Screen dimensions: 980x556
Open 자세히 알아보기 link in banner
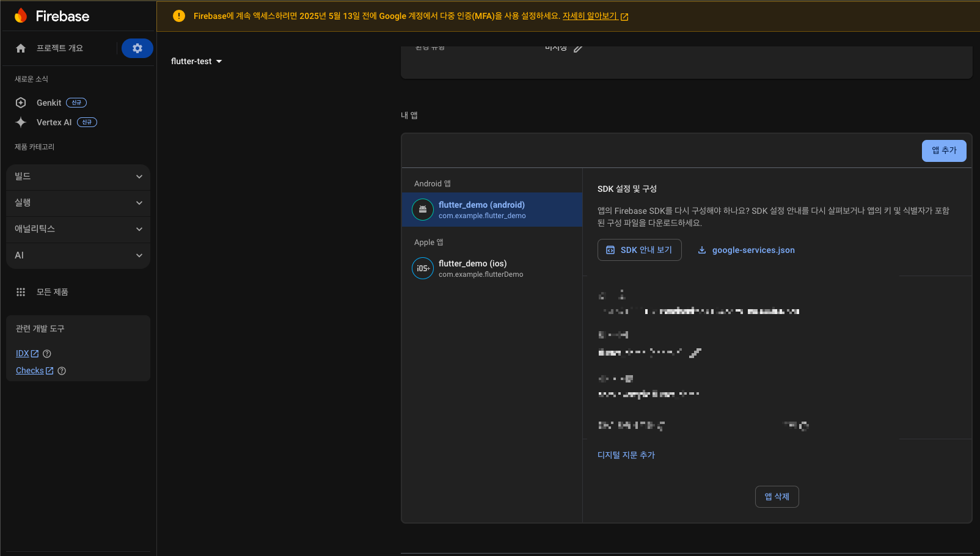coord(590,16)
